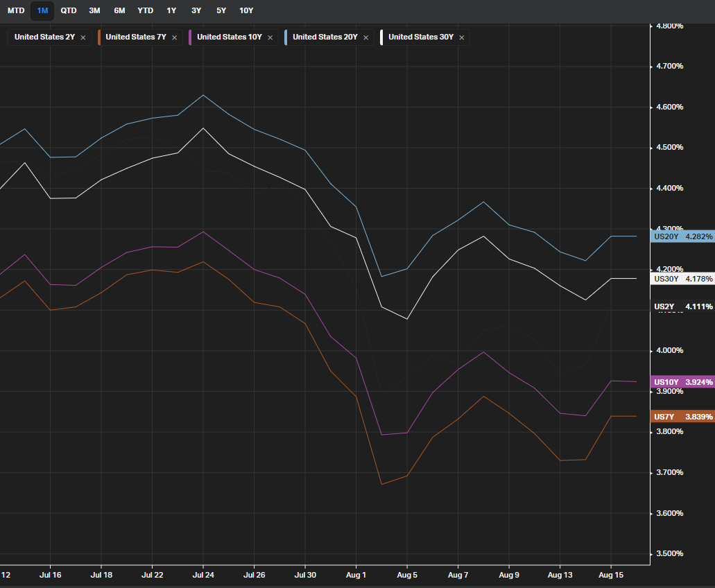Remove United States 2Y series chip
Viewport: 715px width, 588px height.
[83, 37]
